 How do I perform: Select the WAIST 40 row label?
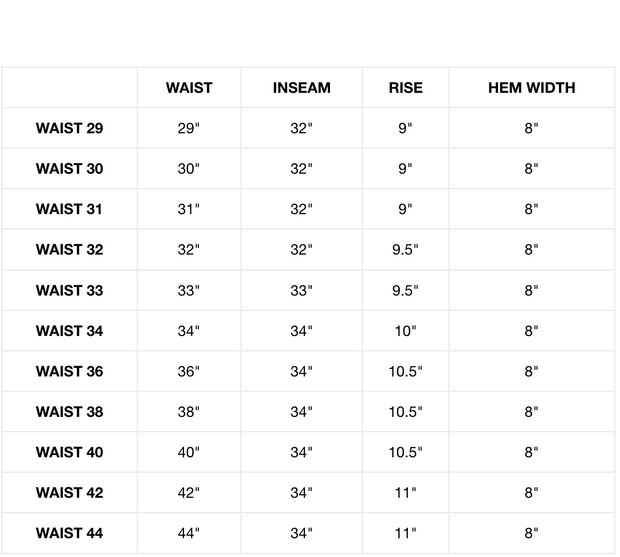(69, 452)
